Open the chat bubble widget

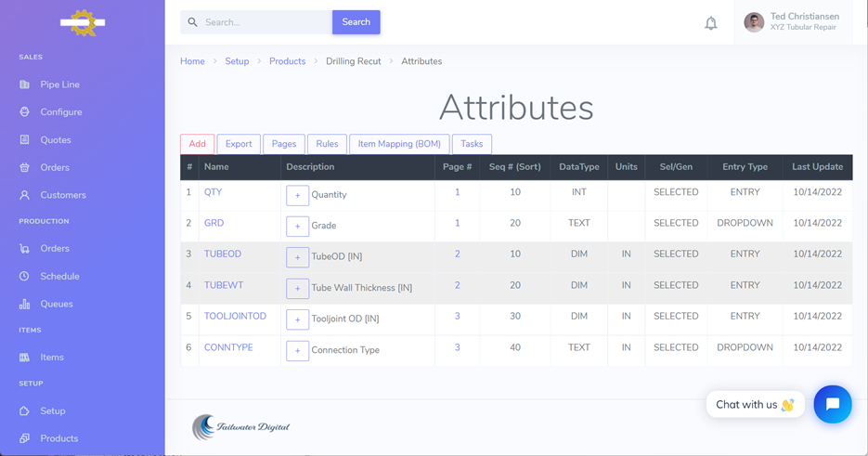click(x=832, y=404)
